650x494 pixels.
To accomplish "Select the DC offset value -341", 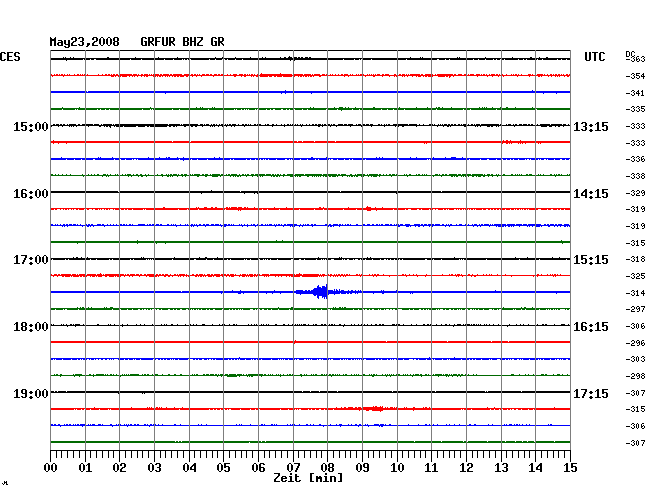I will [635, 93].
